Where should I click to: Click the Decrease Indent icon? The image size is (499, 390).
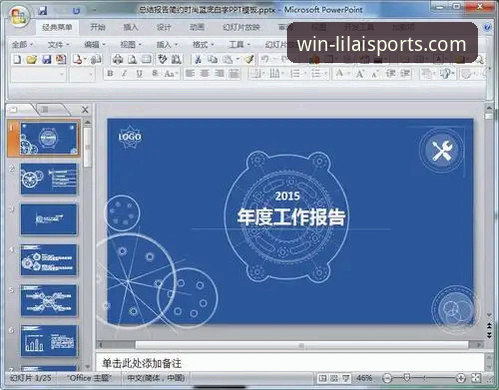[390, 73]
